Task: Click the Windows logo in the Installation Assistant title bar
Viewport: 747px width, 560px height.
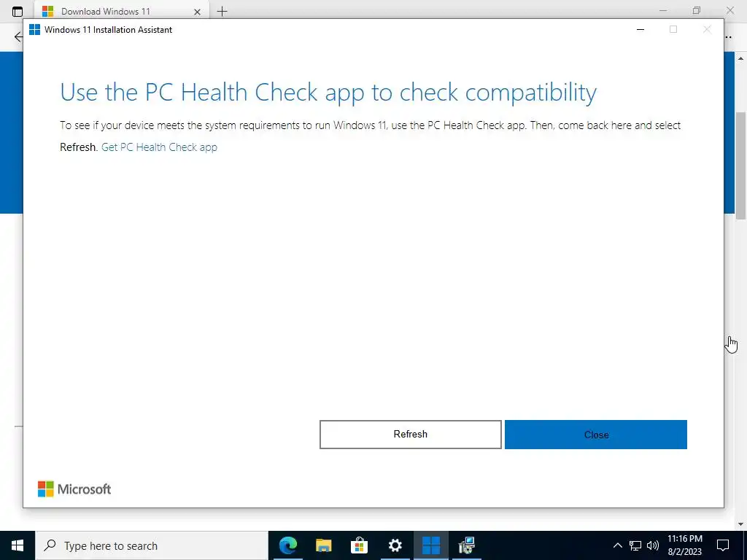Action: pos(34,29)
